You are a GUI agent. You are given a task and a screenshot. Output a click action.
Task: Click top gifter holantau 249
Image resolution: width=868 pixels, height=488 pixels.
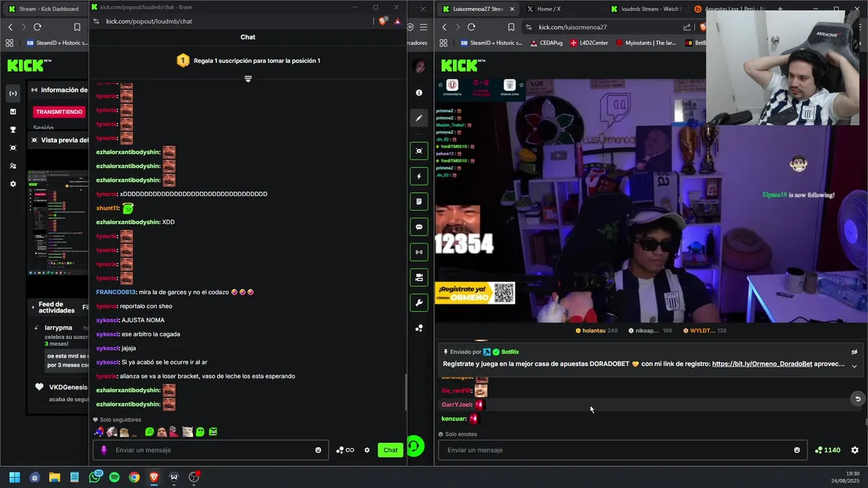[x=597, y=331]
